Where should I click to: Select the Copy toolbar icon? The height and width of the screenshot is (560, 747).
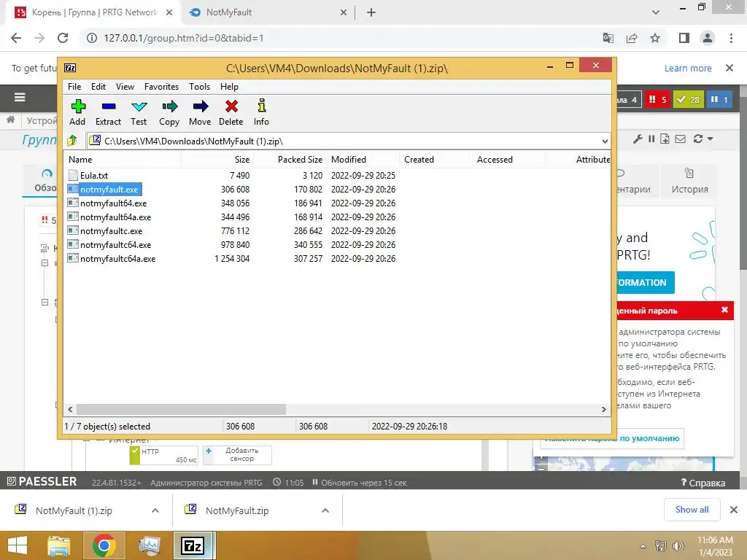coord(169,112)
